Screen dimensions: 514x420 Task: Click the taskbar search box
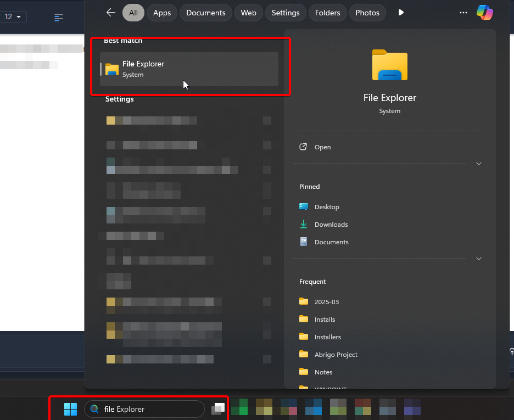click(x=144, y=409)
